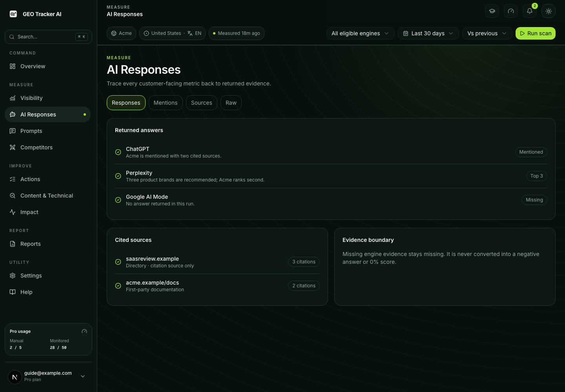The image size is (565, 392).
Task: Click the Monitored 28 / 50 usage value
Action: click(58, 348)
